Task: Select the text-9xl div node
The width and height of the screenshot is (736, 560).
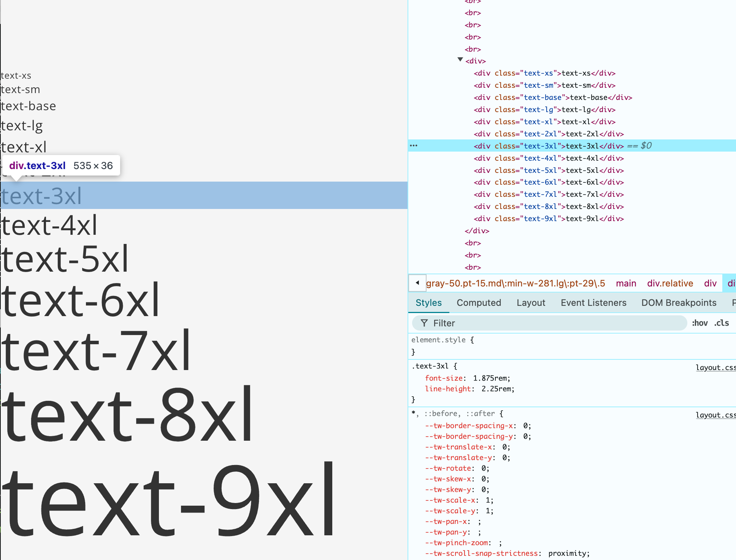Action: point(549,219)
